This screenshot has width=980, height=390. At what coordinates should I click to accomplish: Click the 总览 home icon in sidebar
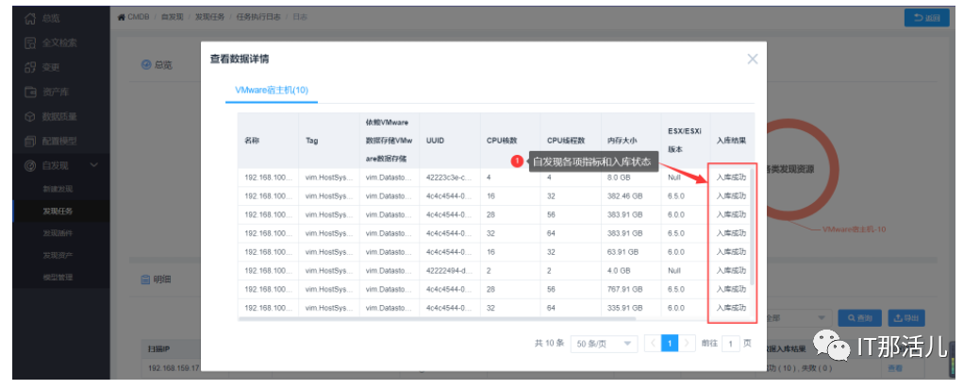30,19
